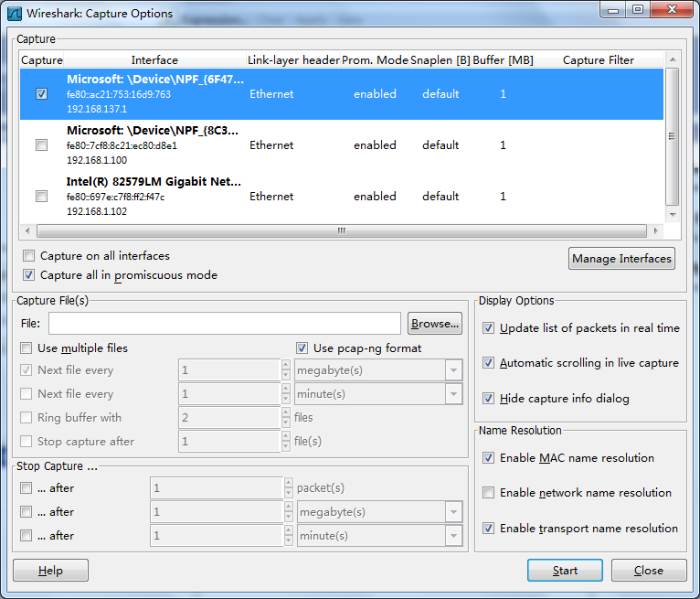Select the Intel(R) 82579LM Gigabit Net... row

[x=342, y=196]
